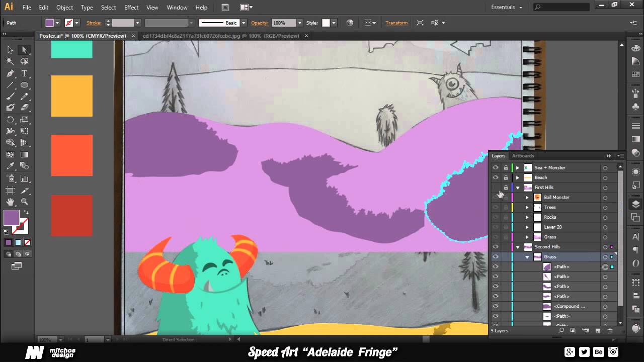Open the Basic brush definition dropdown
Viewport: 644px width, 362px height.
(x=244, y=23)
